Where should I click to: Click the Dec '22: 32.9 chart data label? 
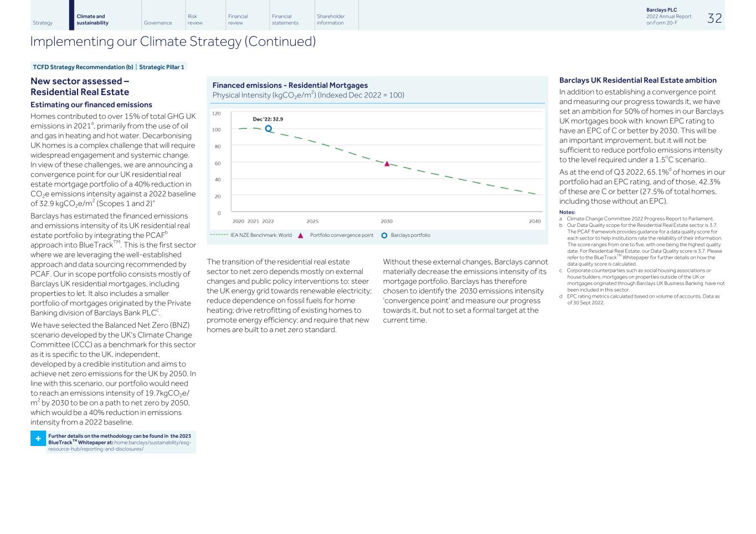coord(268,119)
